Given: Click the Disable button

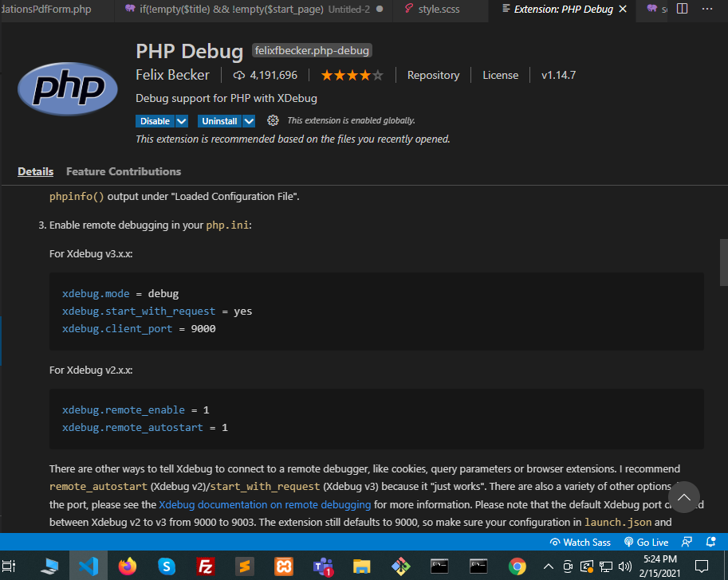Looking at the screenshot, I should pos(155,121).
